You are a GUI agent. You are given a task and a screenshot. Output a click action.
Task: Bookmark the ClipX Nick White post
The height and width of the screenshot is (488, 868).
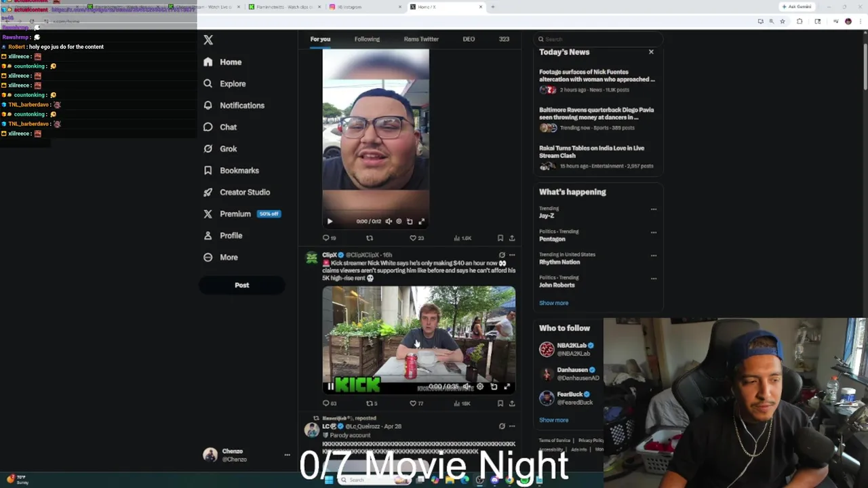(x=500, y=403)
